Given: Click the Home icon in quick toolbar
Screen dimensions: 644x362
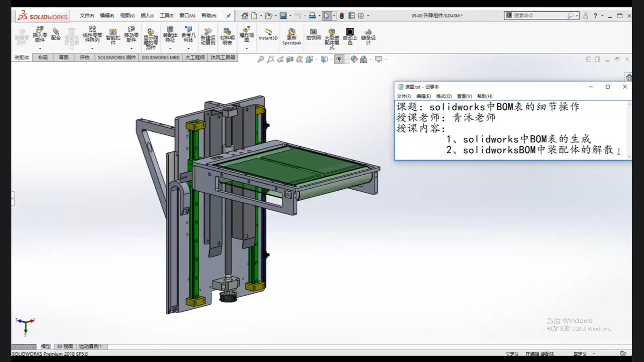Looking at the screenshot, I should pyautogui.click(x=245, y=16).
